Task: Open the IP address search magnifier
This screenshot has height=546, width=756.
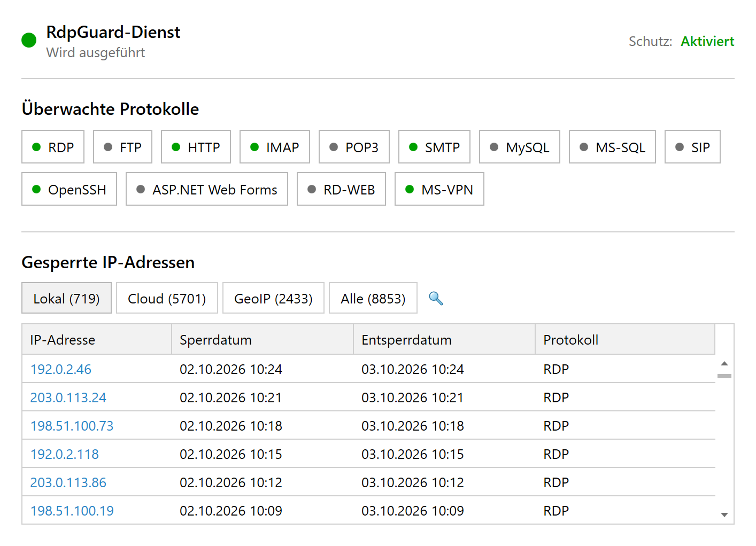Action: [436, 298]
